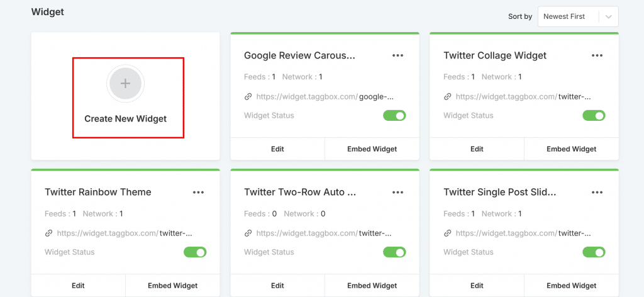Open the Sort by Newest First dropdown
The height and width of the screenshot is (297, 644).
(x=569, y=16)
